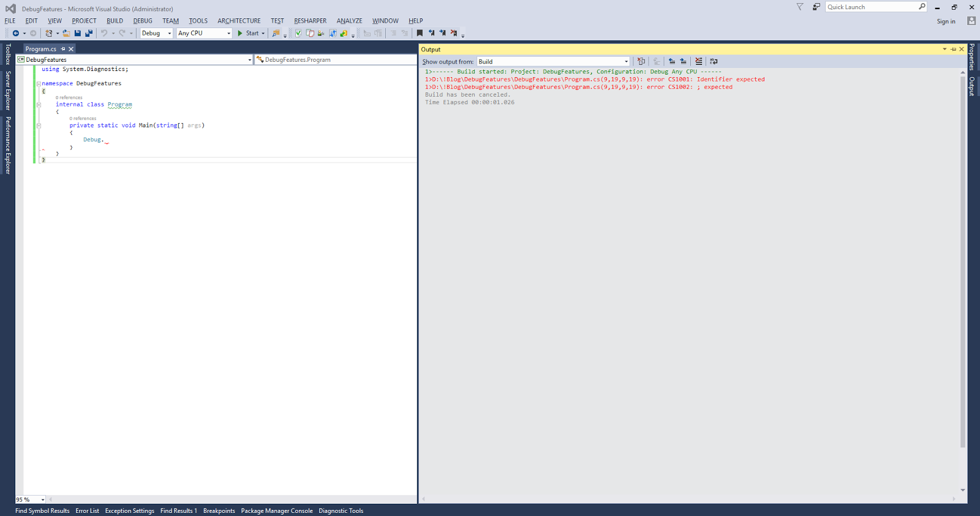Click the New Project toolbar icon
Viewport: 980px width, 516px height.
(49, 33)
